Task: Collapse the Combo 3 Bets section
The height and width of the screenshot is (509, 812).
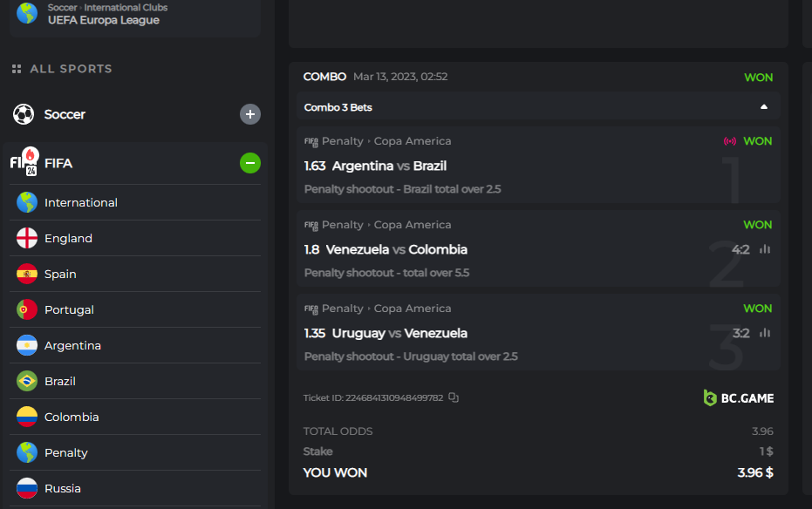Action: [764, 107]
